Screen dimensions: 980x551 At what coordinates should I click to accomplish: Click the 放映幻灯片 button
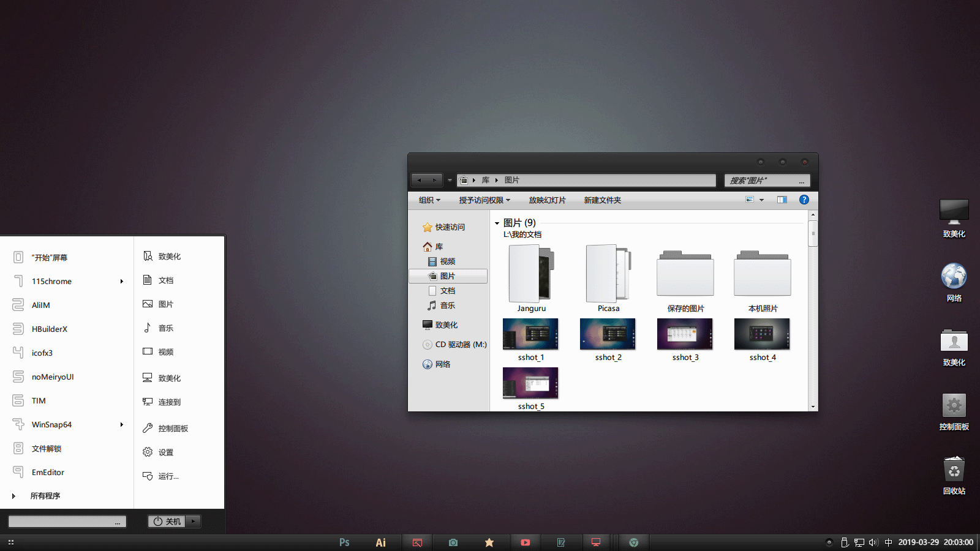pos(547,200)
